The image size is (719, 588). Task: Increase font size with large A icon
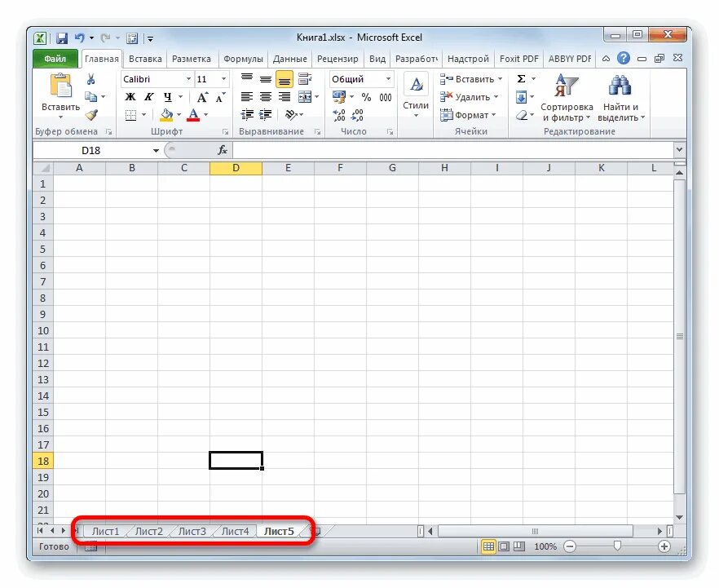[202, 97]
